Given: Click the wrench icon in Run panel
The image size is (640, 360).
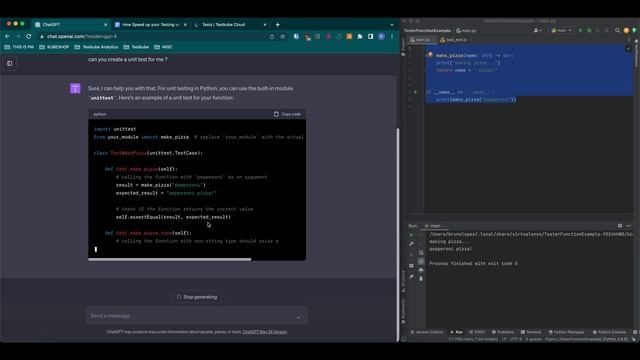Looking at the screenshot, I should [411, 244].
